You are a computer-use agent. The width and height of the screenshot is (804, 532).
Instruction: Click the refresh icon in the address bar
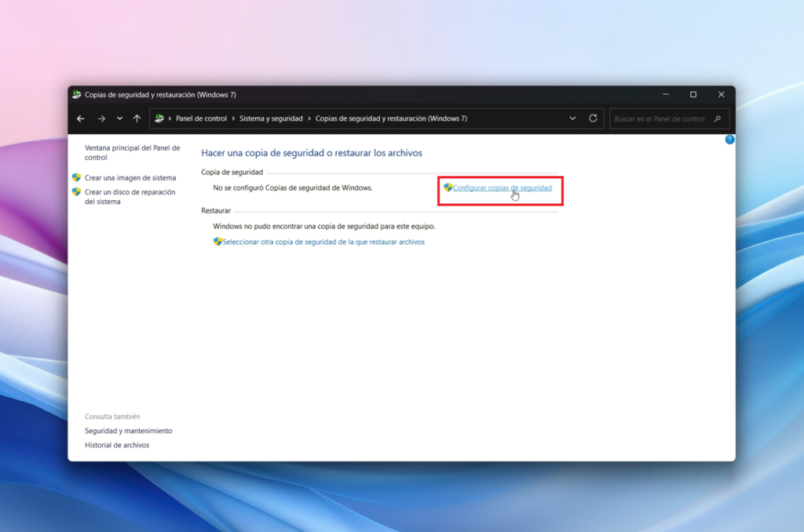592,118
